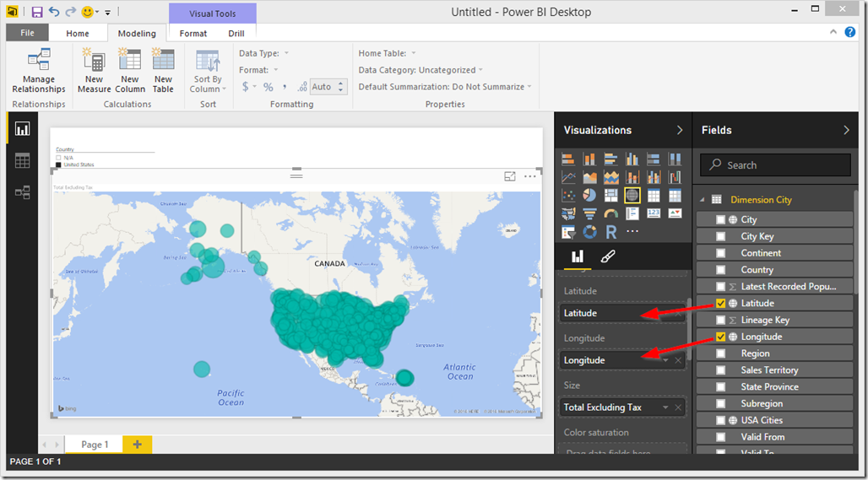Select the Waterfall chart visualization
868x480 pixels.
coord(675,177)
